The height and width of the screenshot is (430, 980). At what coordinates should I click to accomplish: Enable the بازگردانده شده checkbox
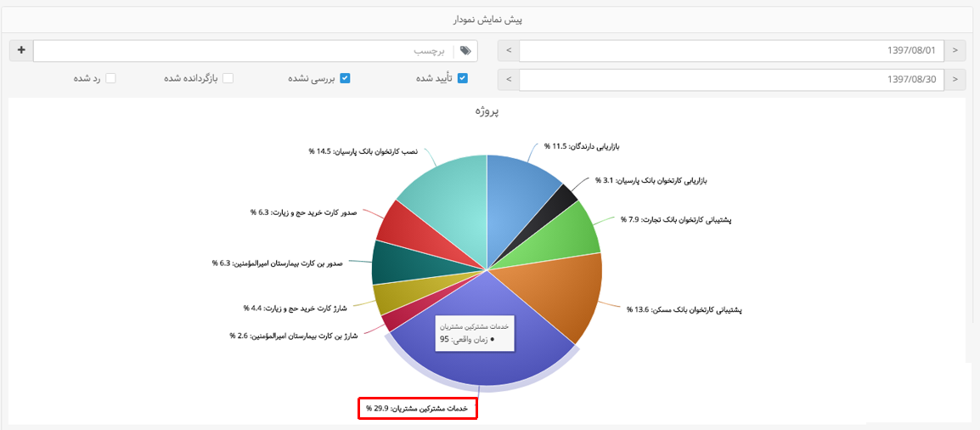228,78
